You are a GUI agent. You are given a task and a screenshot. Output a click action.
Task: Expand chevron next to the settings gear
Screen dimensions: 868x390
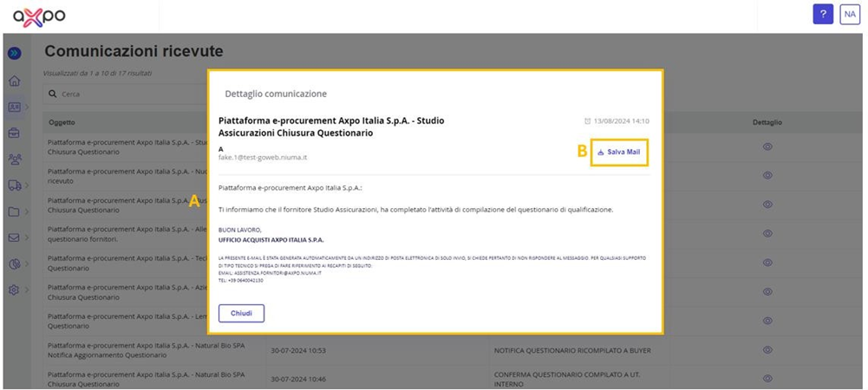pyautogui.click(x=27, y=289)
